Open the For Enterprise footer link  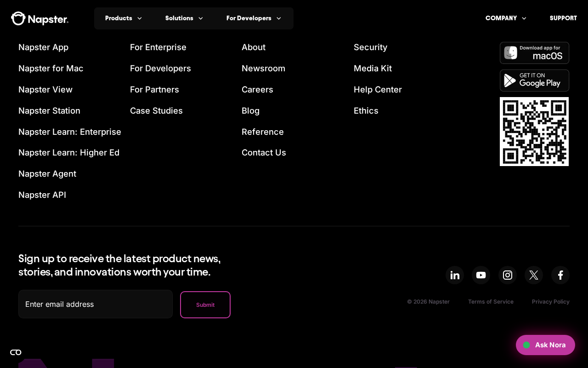click(158, 47)
